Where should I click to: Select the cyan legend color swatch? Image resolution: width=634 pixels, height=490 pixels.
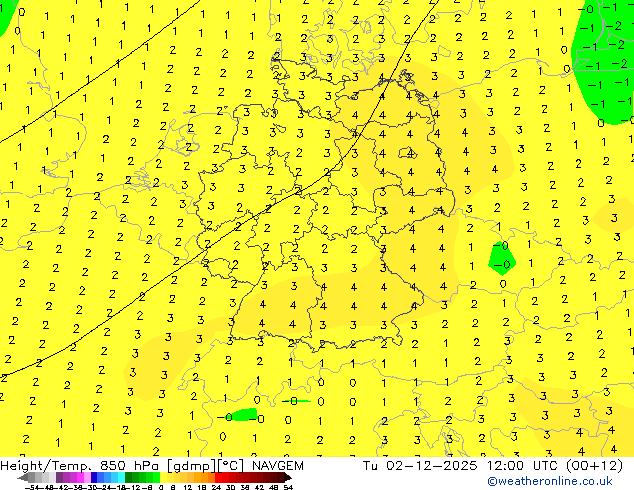[121, 477]
